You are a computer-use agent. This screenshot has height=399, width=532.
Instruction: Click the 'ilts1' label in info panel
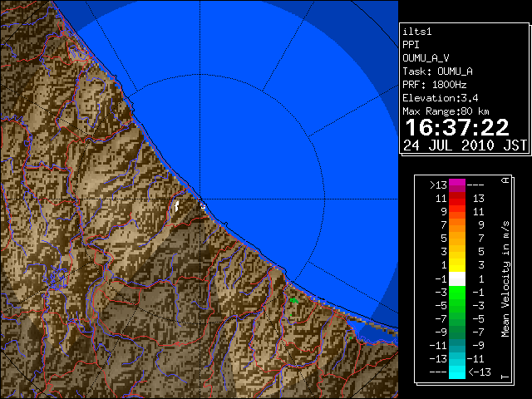tap(417, 32)
